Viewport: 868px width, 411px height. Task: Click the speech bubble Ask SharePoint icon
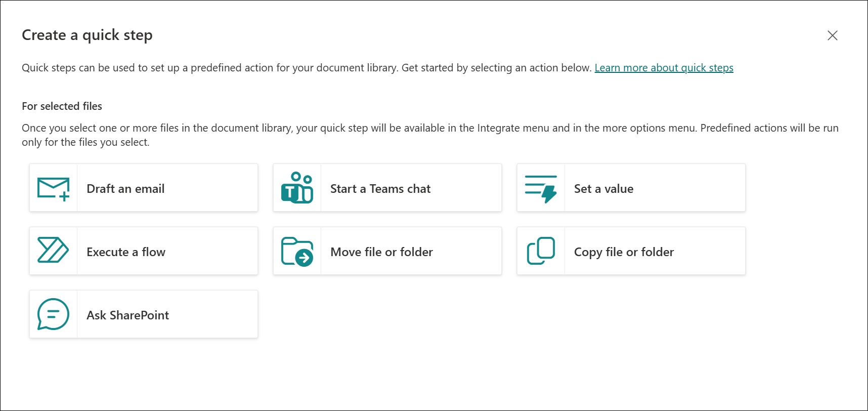point(53,314)
